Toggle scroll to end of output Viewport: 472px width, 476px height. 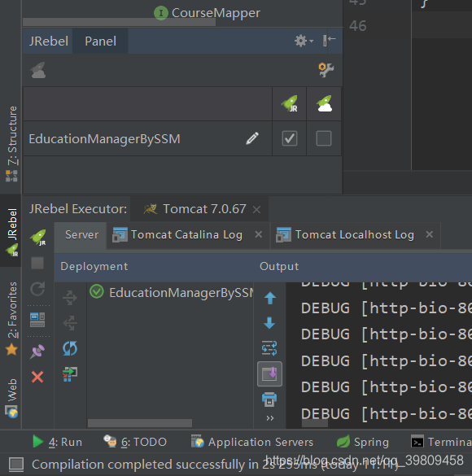[269, 373]
